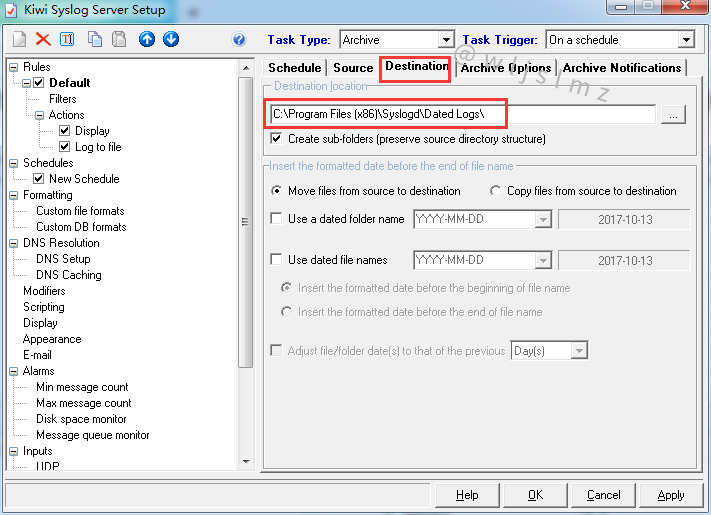This screenshot has height=515, width=711.
Task: Switch to the Source tab
Action: tap(353, 68)
